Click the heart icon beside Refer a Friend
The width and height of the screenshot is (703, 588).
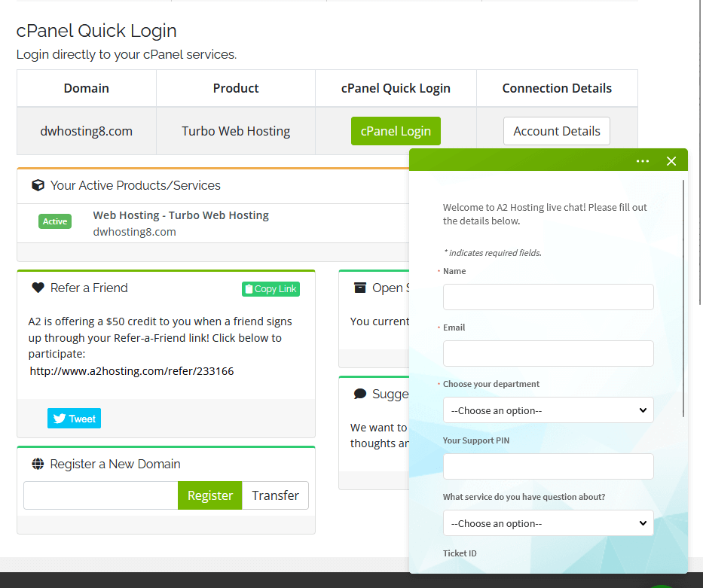coord(38,288)
